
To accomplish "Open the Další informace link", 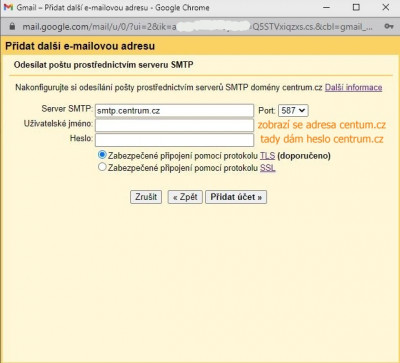I will tap(353, 88).
